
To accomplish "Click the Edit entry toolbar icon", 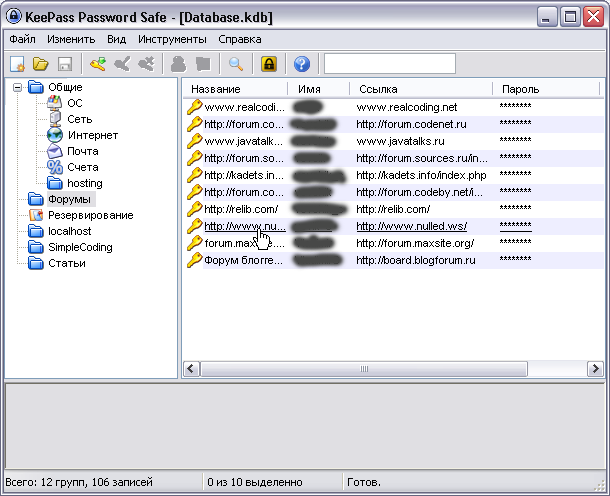I will [x=122, y=64].
